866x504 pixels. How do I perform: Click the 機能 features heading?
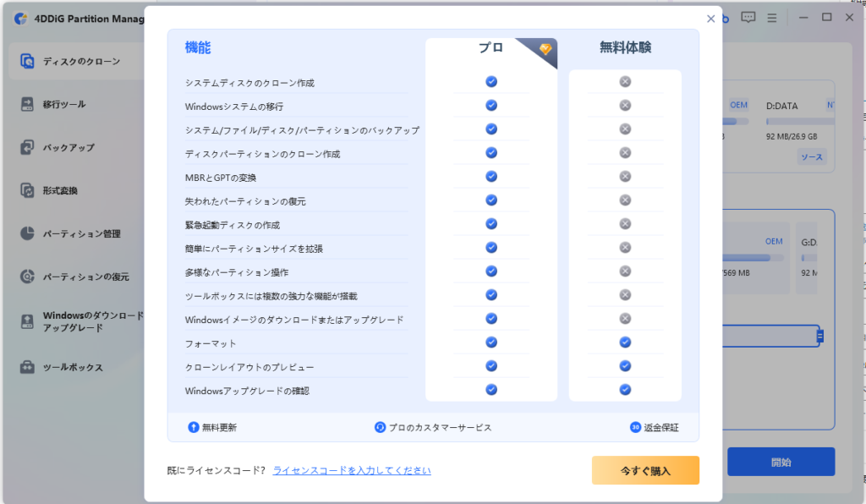[x=198, y=48]
